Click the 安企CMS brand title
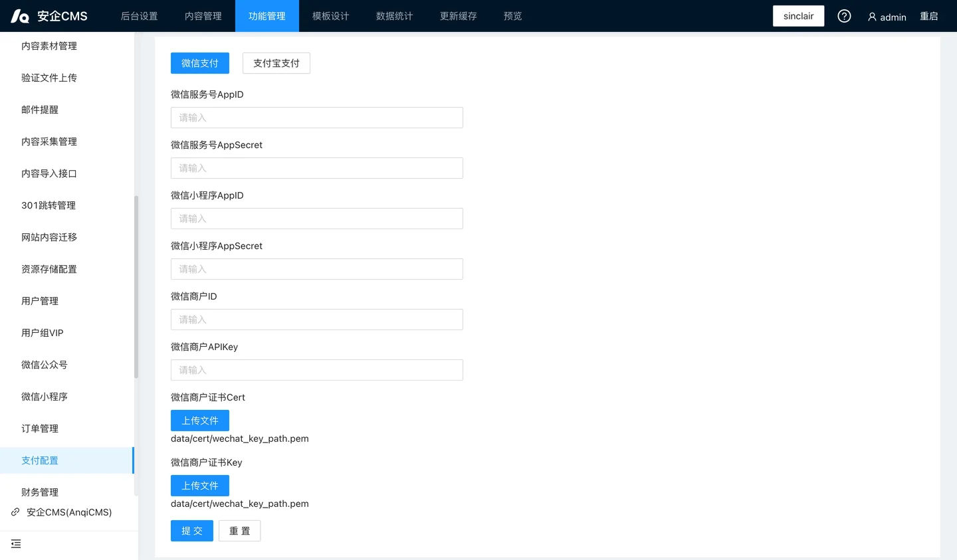957x560 pixels. [x=62, y=16]
